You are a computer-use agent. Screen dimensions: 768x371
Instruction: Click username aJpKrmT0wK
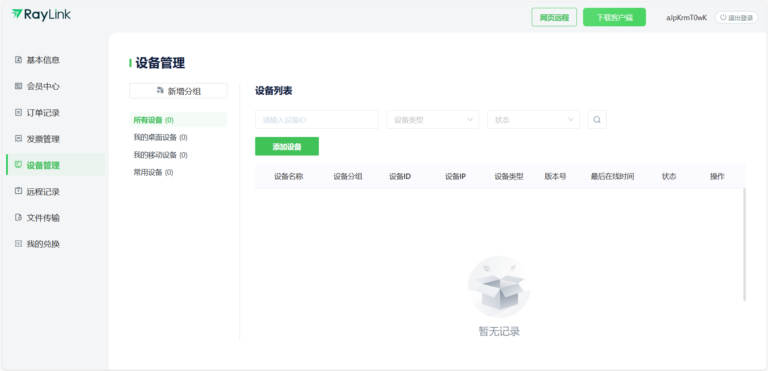coord(686,18)
